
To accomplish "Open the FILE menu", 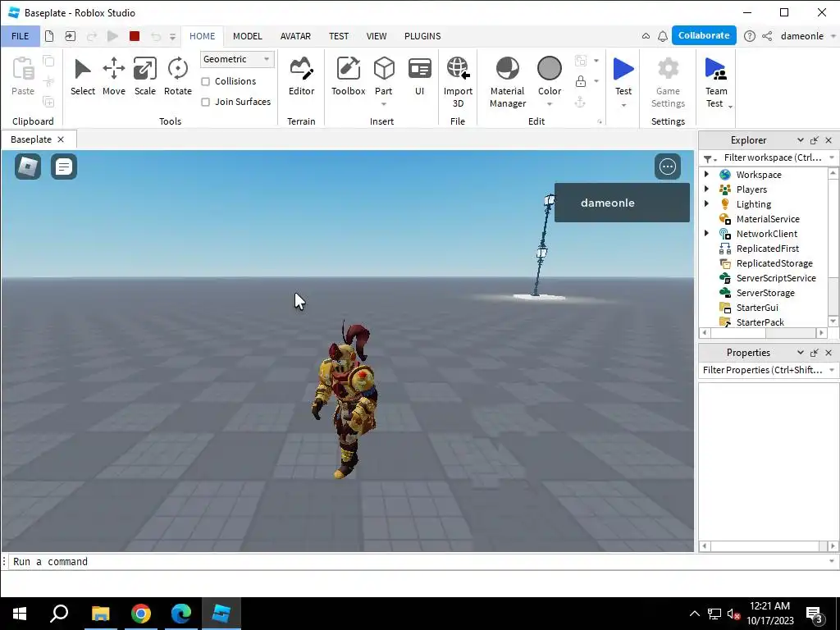I will coord(20,36).
